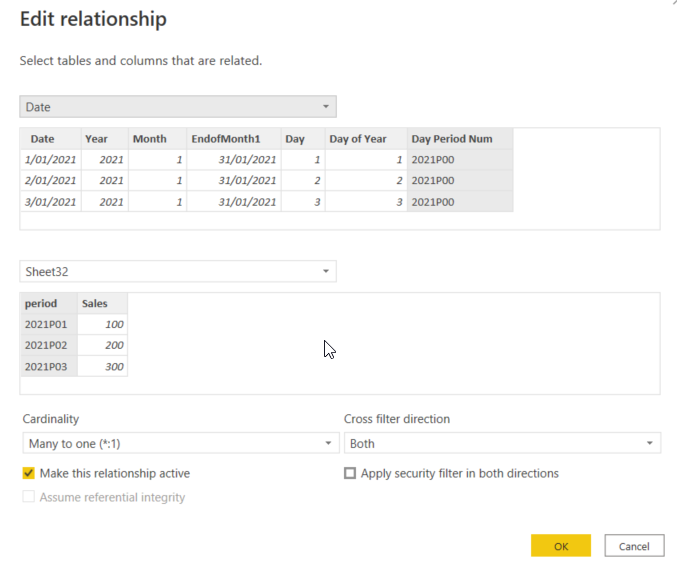
Task: Click 31/01/2021 in the 2/01/2021 row
Action: [234, 180]
